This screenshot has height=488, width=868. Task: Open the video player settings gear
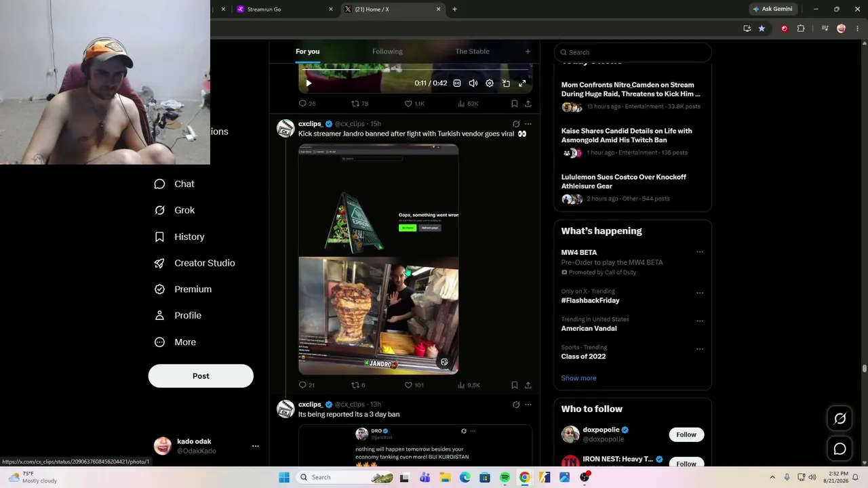[x=490, y=83]
